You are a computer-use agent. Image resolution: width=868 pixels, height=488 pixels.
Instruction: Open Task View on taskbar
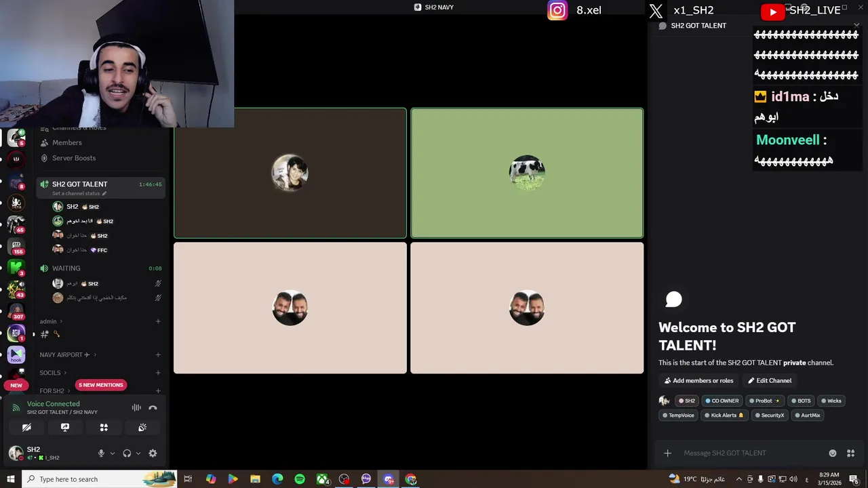point(188,479)
